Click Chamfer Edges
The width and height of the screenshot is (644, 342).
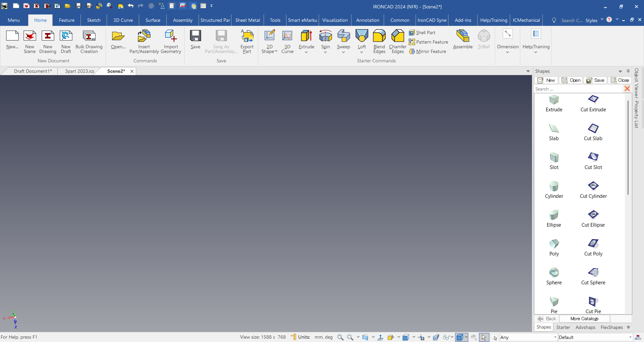(397, 42)
